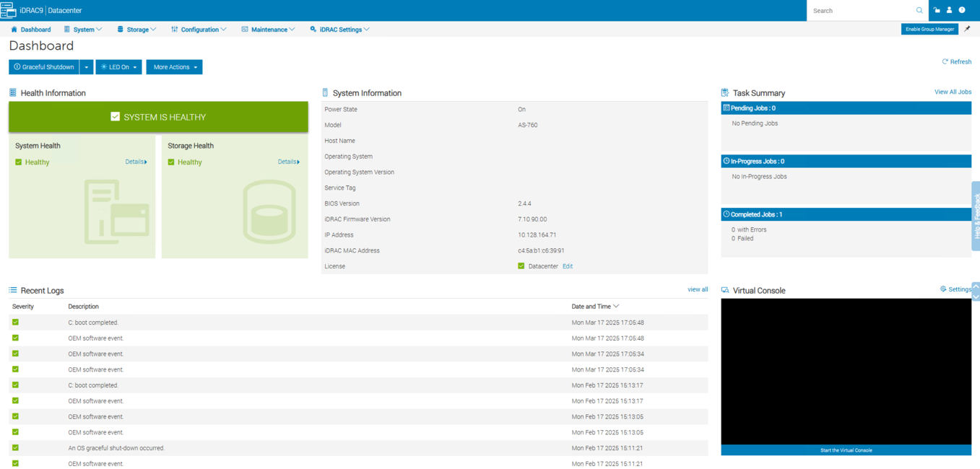Open the user profile icon
The width and height of the screenshot is (980, 469).
click(949, 11)
